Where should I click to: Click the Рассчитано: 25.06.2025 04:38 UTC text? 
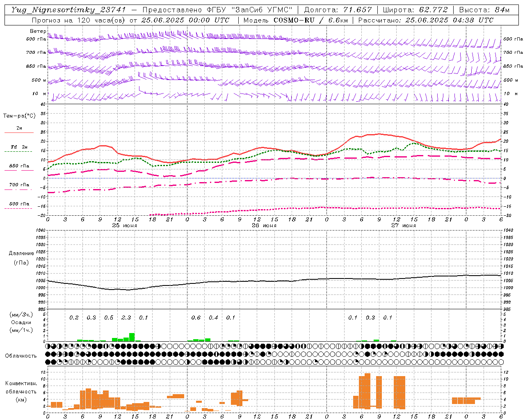(x=426, y=20)
